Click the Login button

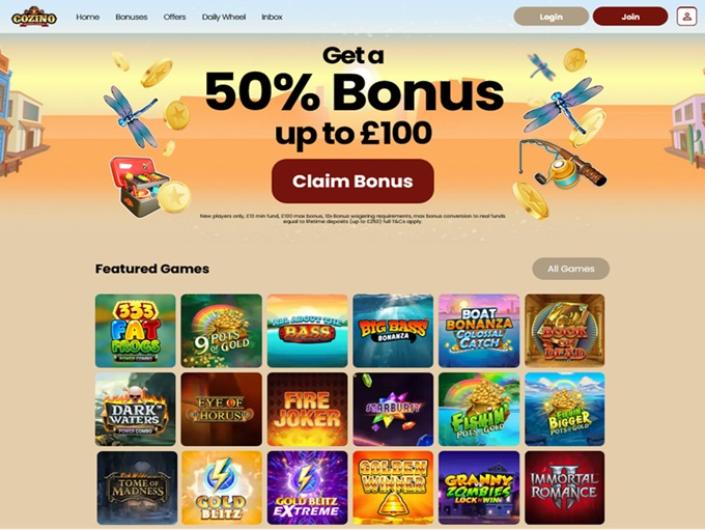pyautogui.click(x=551, y=17)
